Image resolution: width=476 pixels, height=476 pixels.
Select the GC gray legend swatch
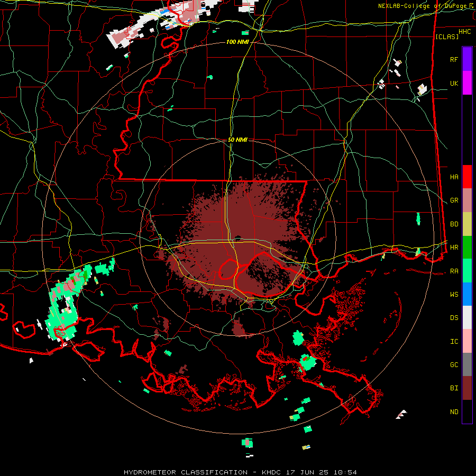point(467,364)
